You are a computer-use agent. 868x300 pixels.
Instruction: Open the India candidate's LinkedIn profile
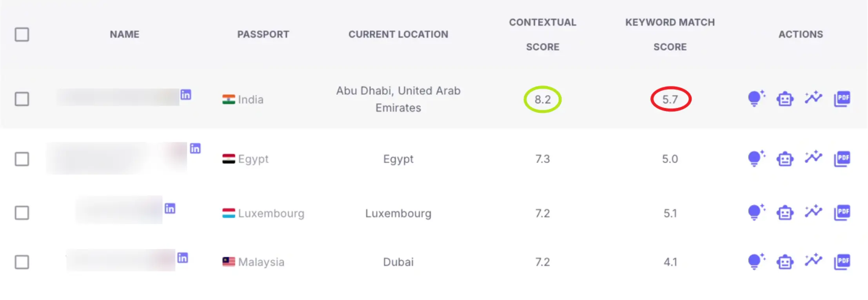tap(187, 95)
